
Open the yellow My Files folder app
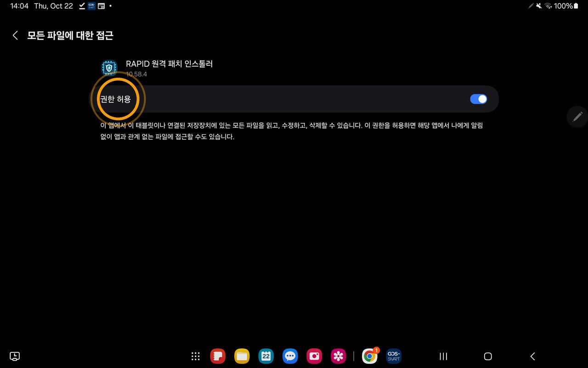tap(242, 356)
